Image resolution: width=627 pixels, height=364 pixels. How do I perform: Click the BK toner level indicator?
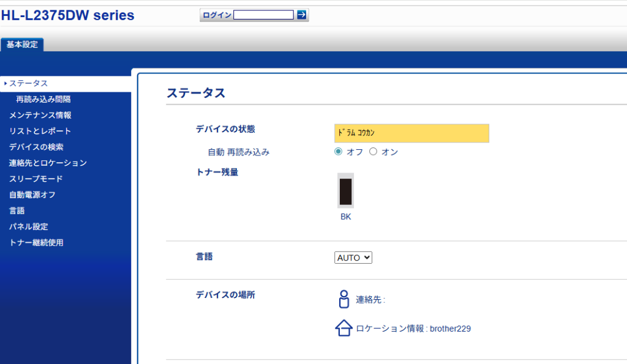[346, 191]
